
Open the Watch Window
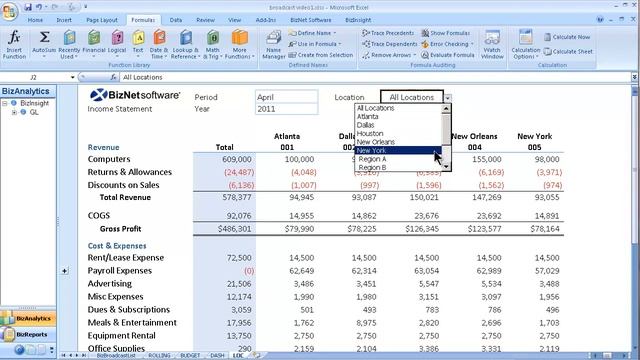click(x=492, y=45)
